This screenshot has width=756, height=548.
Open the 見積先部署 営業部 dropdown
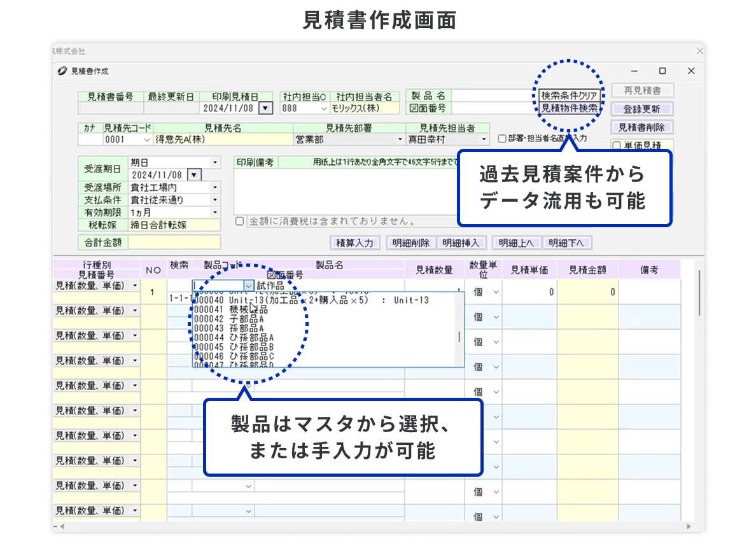[x=400, y=140]
